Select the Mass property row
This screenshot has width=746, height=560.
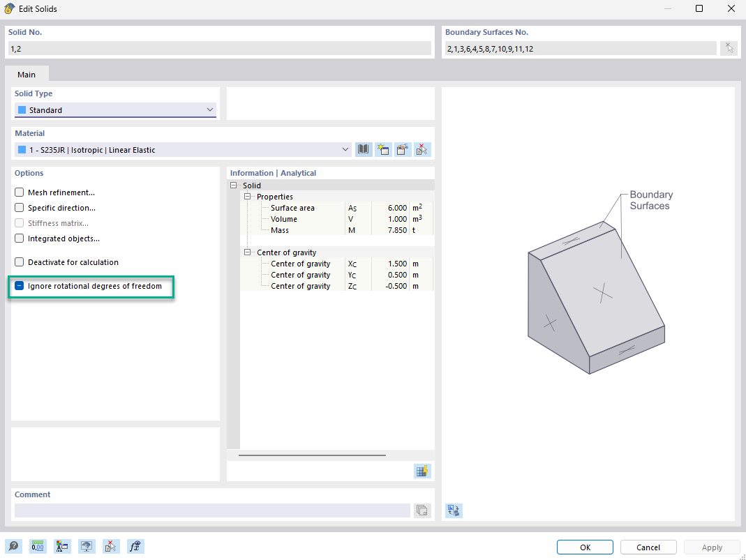point(337,230)
